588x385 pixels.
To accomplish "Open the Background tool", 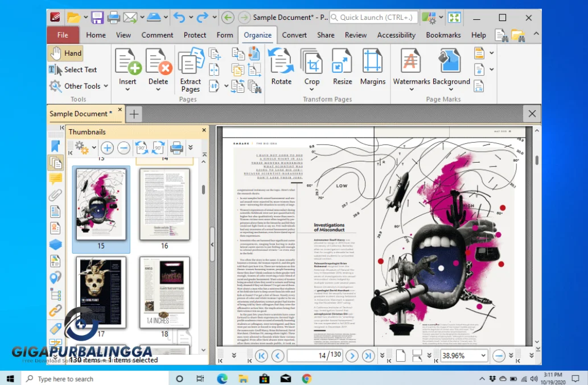I will pyautogui.click(x=451, y=65).
